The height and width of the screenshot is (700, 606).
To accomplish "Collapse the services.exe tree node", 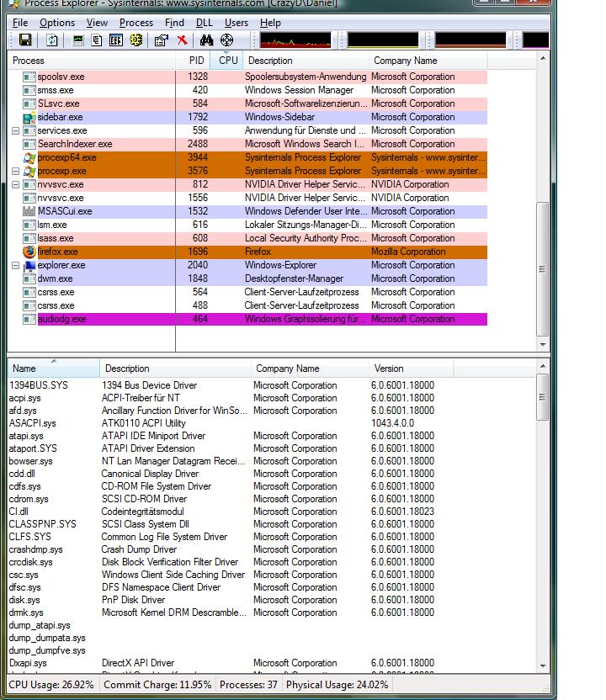I will tap(15, 130).
